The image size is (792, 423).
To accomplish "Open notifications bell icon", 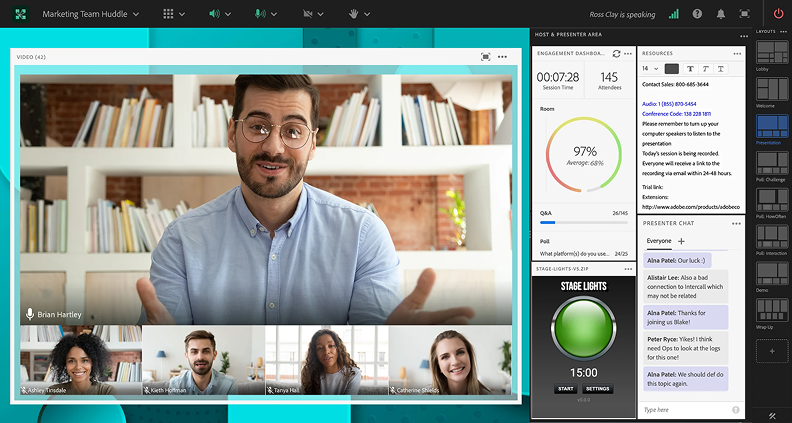I will (721, 14).
